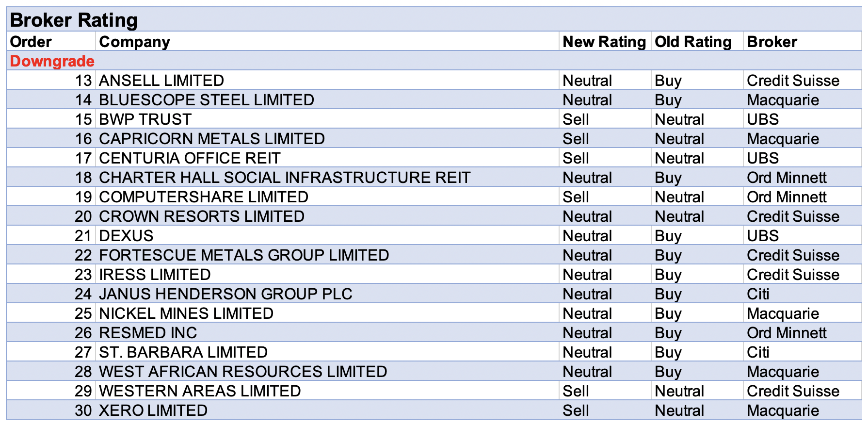Select the BWP TRUST row company cell
This screenshot has width=868, height=427.
pyautogui.click(x=145, y=119)
